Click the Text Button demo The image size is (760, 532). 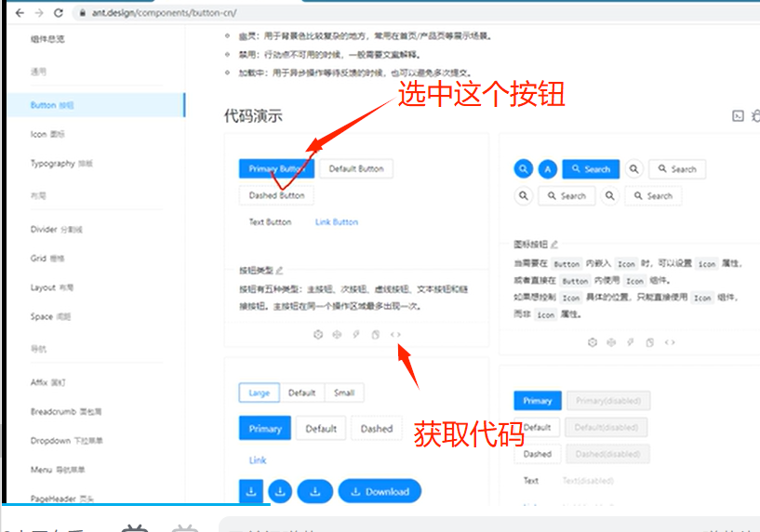point(270,222)
